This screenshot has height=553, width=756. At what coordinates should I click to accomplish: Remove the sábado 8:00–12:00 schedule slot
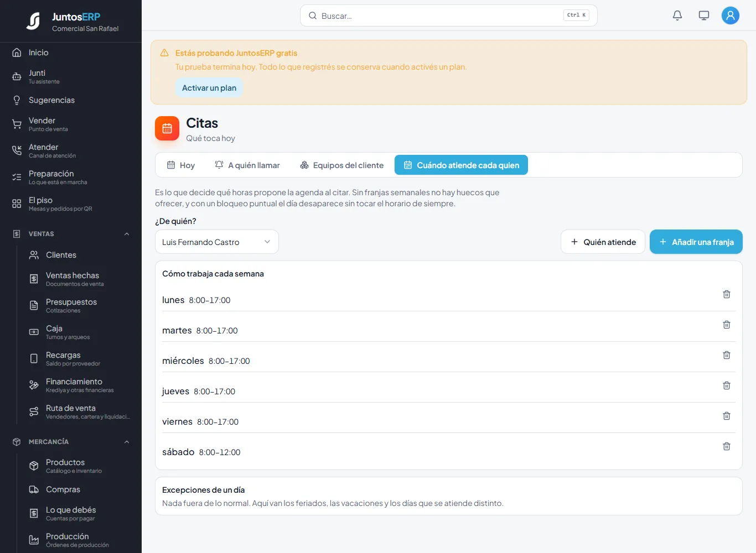(727, 446)
